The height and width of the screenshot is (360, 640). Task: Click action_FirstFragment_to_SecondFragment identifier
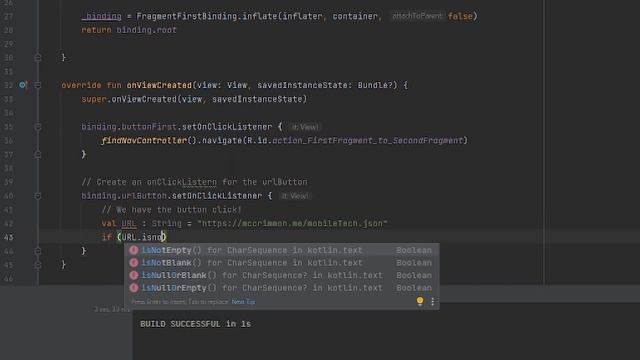367,140
